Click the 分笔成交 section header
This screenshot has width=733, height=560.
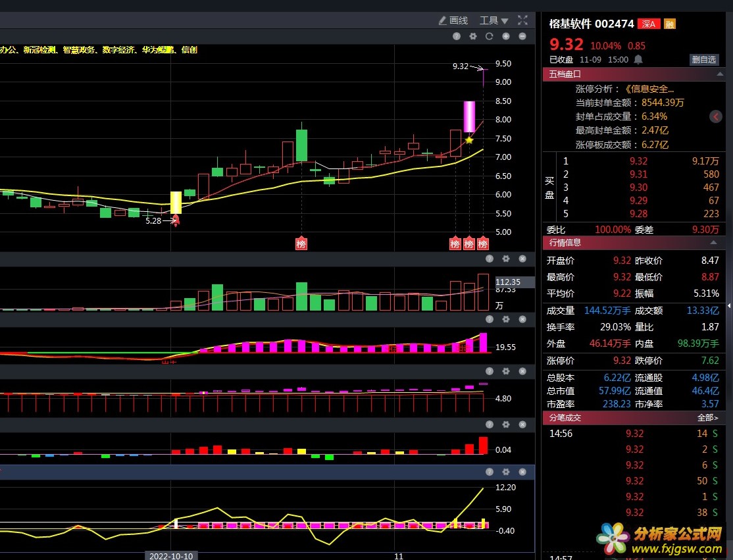click(x=634, y=417)
